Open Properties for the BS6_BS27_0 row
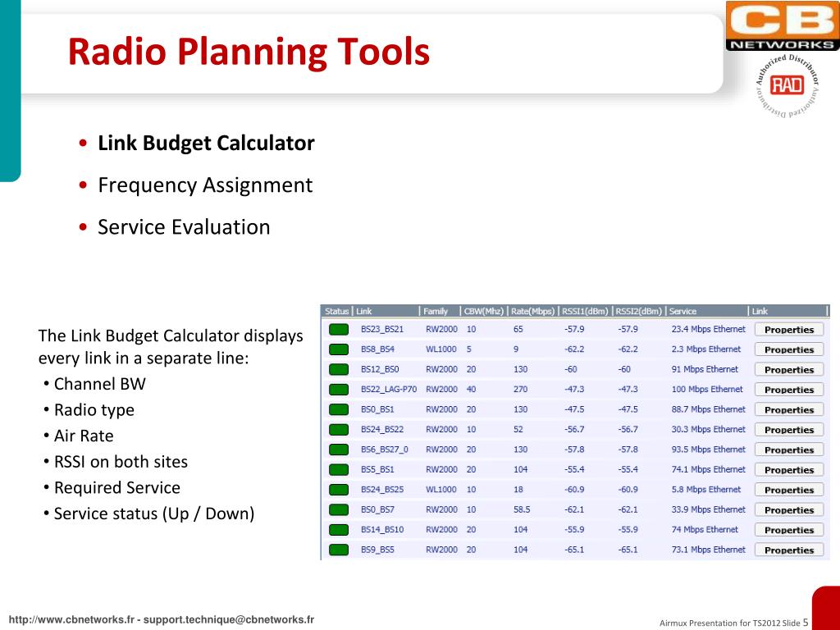This screenshot has height=630, width=840. point(788,450)
